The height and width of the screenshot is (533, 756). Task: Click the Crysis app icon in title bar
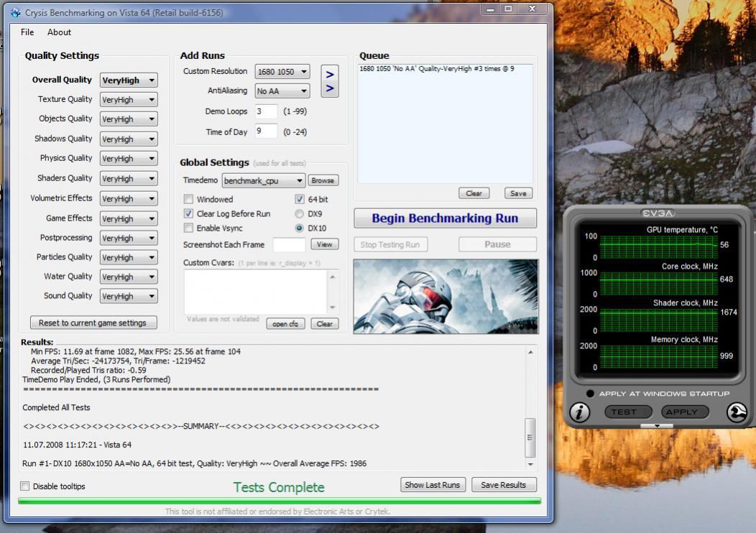point(15,13)
